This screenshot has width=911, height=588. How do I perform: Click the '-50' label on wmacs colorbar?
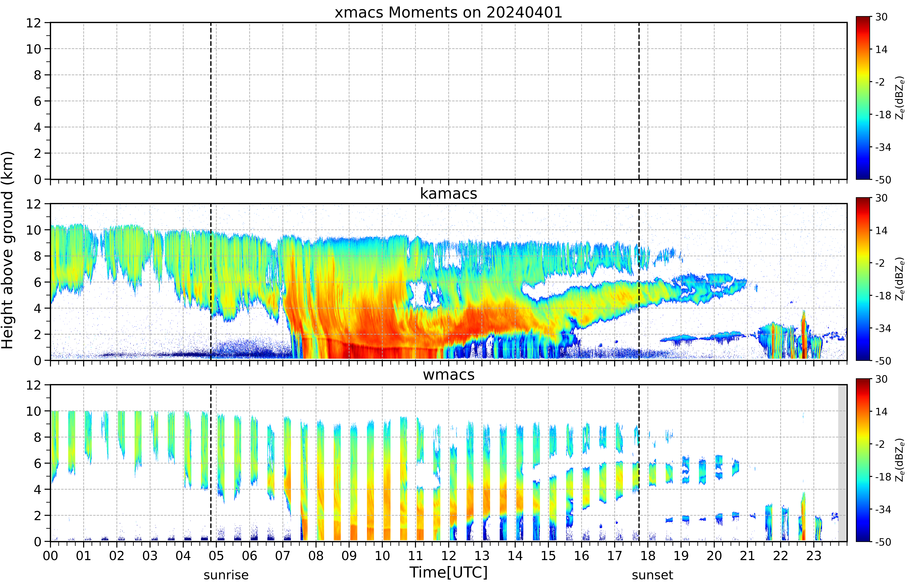[x=883, y=542]
